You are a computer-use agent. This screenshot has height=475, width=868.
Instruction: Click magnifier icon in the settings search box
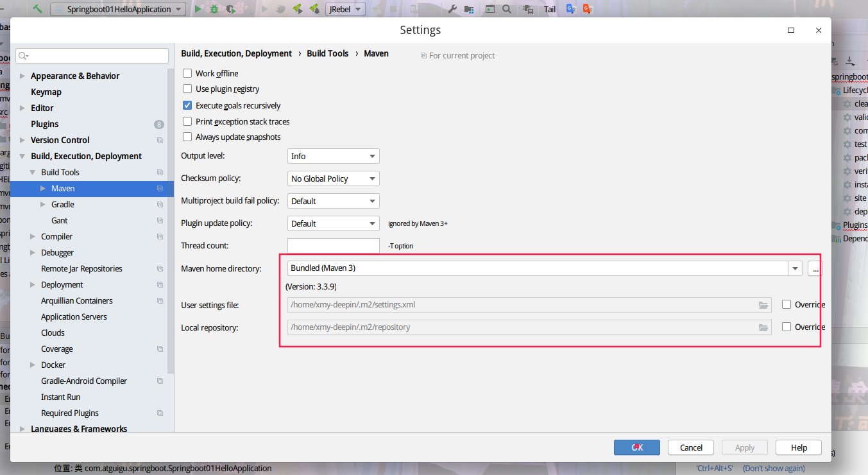(x=24, y=56)
